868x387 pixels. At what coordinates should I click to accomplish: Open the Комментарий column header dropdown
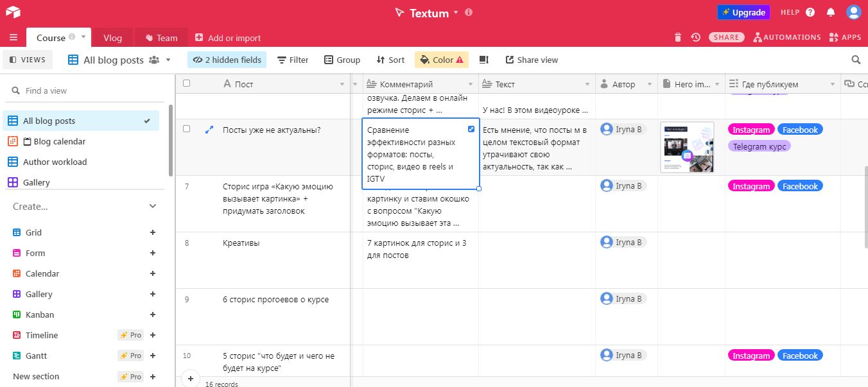pyautogui.click(x=471, y=84)
